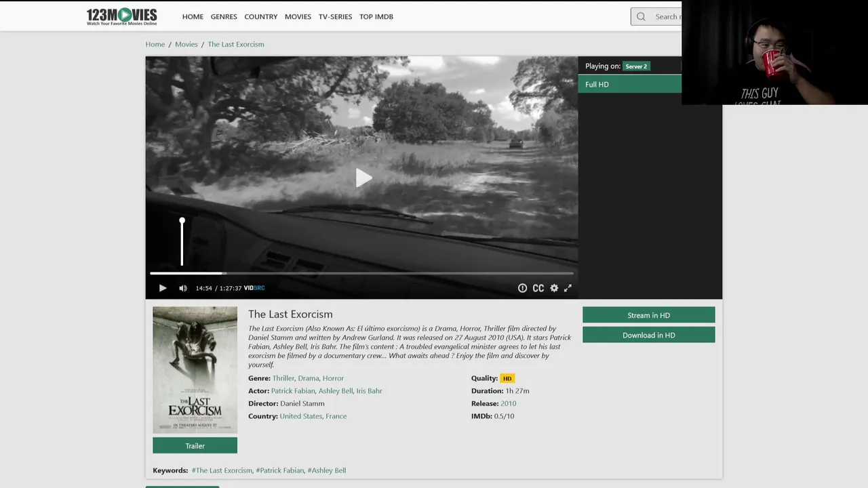Open actor Patrick Fabian link
The height and width of the screenshot is (488, 868).
click(293, 391)
